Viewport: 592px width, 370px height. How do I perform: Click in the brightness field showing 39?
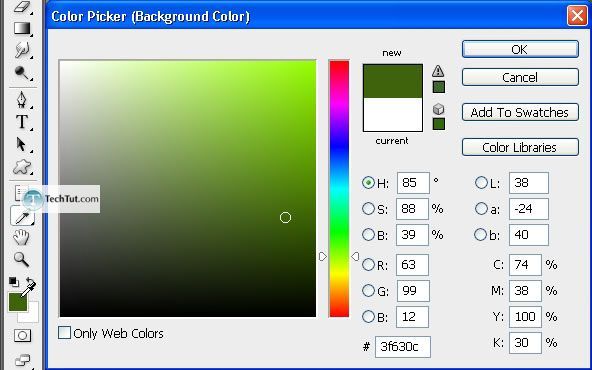coord(412,235)
